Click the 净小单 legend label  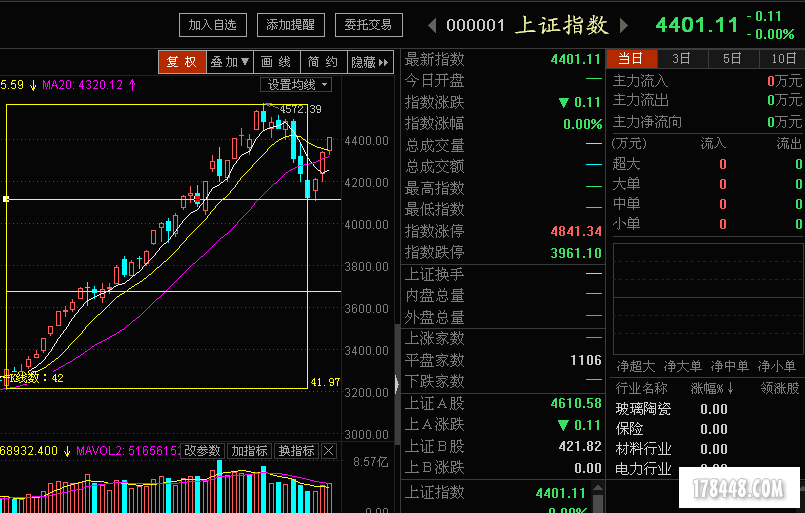tap(777, 366)
